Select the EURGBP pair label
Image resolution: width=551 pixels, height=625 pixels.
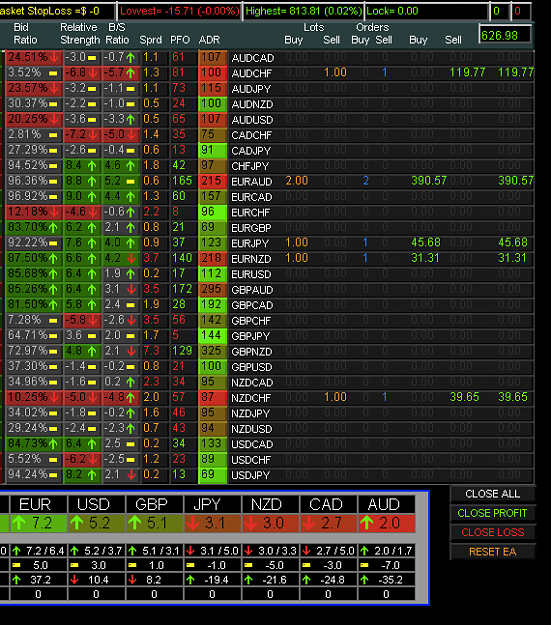[x=252, y=228]
